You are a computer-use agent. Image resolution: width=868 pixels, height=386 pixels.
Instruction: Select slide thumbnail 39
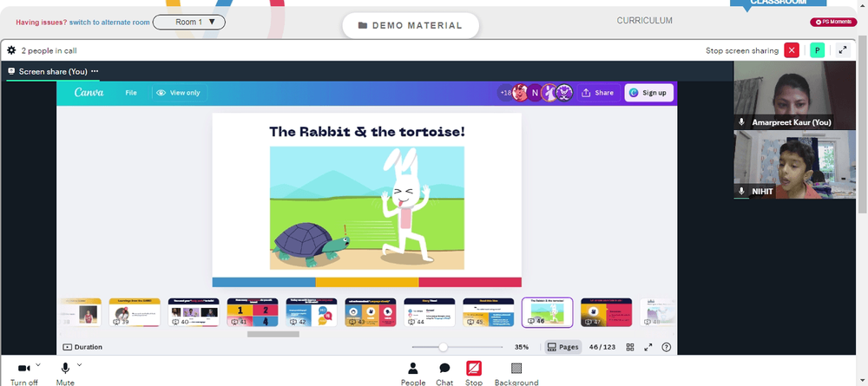[x=135, y=312]
